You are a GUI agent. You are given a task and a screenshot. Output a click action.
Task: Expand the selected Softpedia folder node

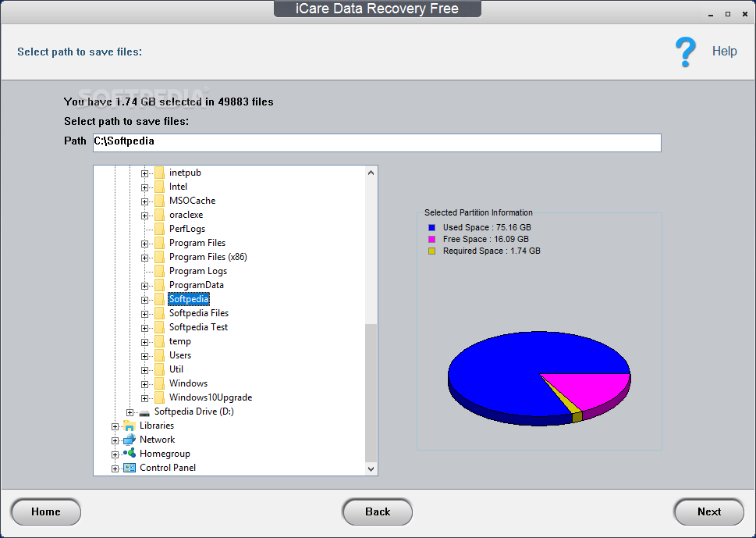pyautogui.click(x=144, y=300)
